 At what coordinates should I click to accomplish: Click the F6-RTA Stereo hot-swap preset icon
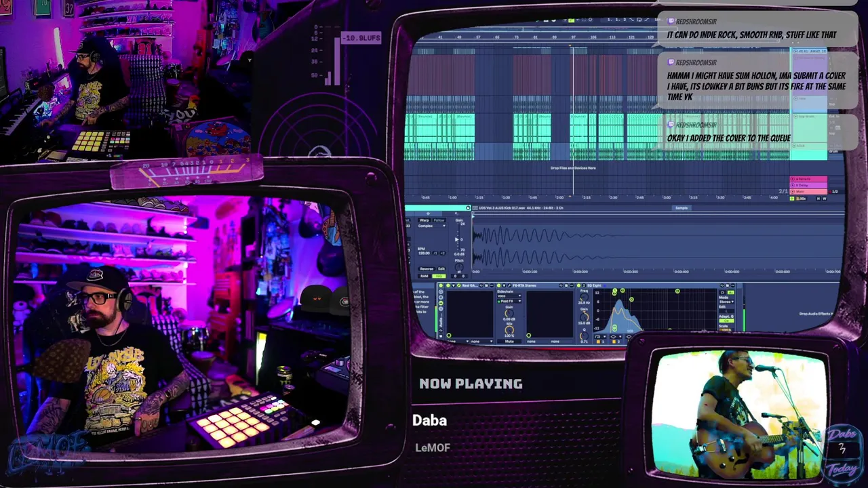tap(561, 285)
